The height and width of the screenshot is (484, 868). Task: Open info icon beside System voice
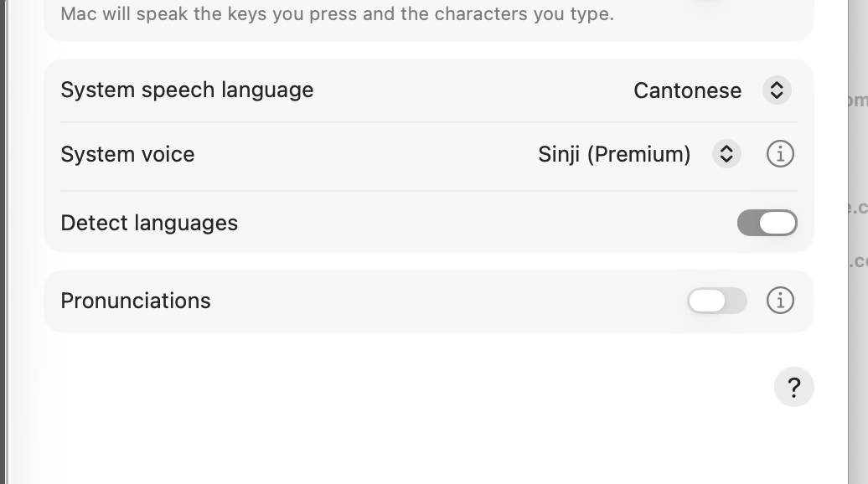click(x=780, y=154)
